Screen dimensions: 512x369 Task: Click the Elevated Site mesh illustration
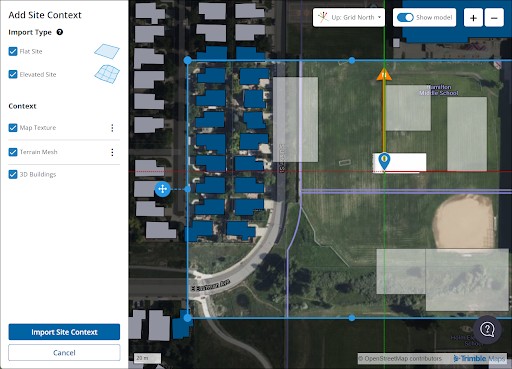[x=107, y=74]
